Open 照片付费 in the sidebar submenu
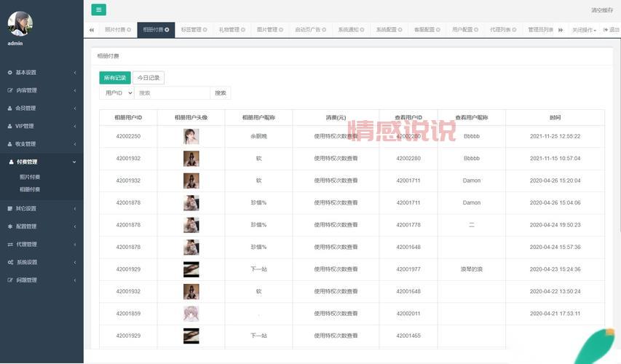This screenshot has height=364, width=621. pos(30,177)
